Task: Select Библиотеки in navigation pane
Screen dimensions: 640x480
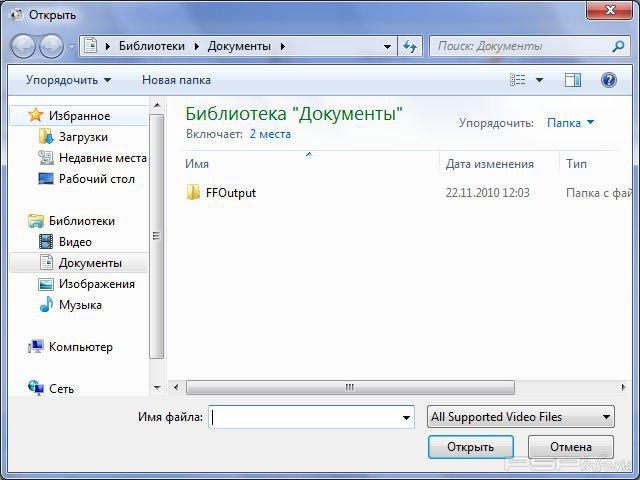Action: (x=82, y=221)
